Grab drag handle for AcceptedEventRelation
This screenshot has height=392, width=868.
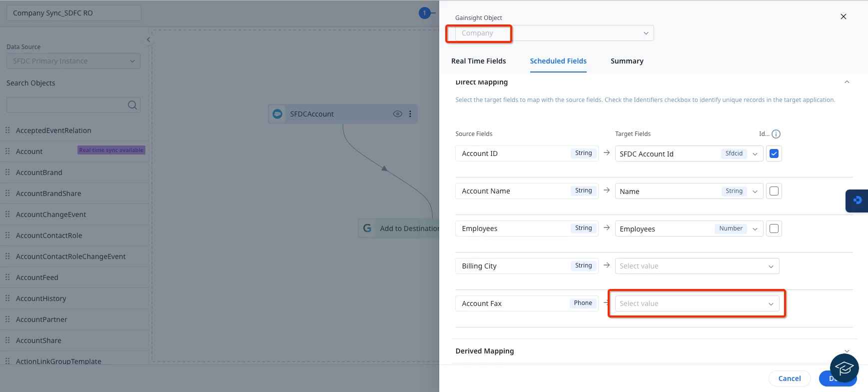pyautogui.click(x=7, y=130)
